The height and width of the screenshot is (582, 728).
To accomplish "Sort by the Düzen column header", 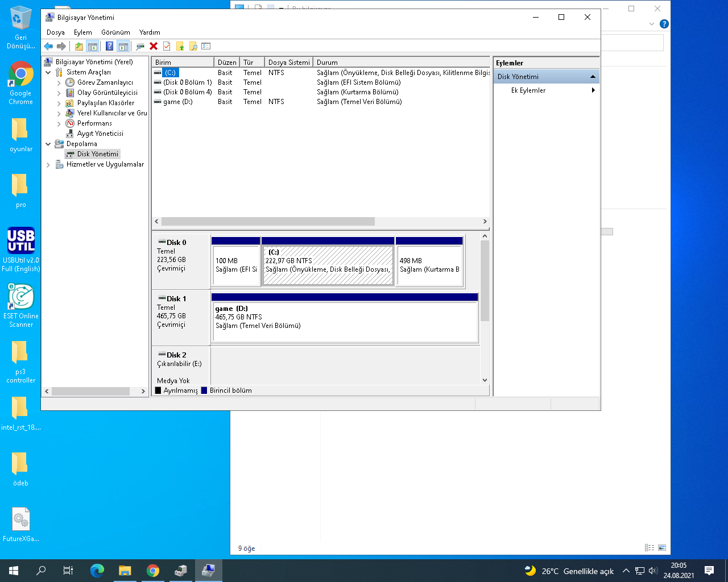I will [x=227, y=62].
